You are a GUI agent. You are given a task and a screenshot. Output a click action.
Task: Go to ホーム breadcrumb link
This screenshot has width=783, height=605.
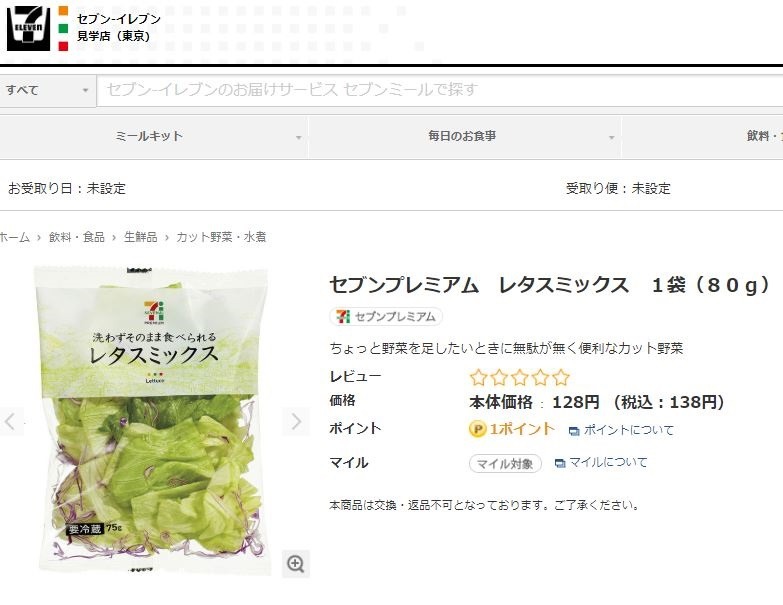(14, 237)
